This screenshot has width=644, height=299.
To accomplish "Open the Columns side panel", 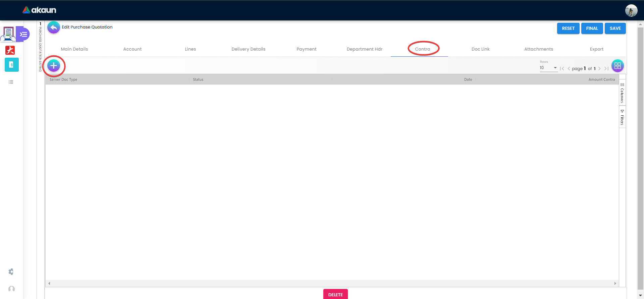I will 622,93.
